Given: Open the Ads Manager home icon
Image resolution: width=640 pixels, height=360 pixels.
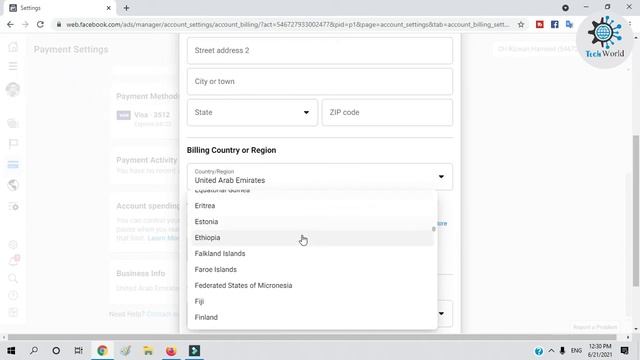Looking at the screenshot, I should (x=13, y=47).
